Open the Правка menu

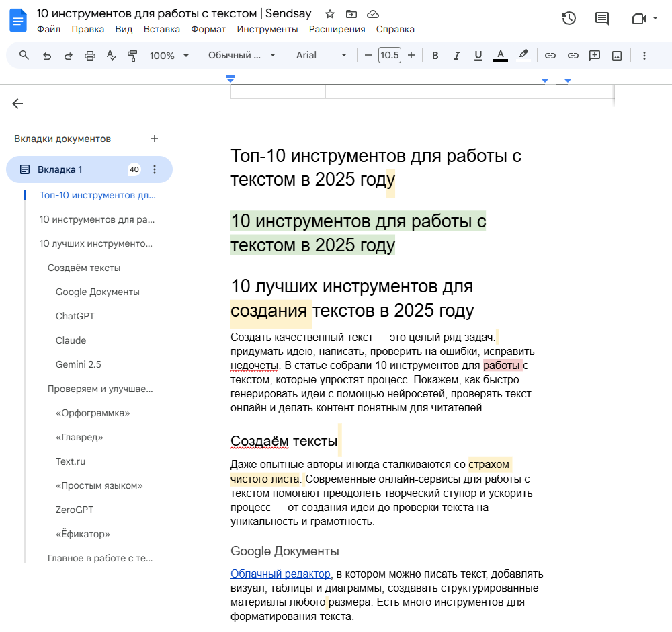[88, 29]
